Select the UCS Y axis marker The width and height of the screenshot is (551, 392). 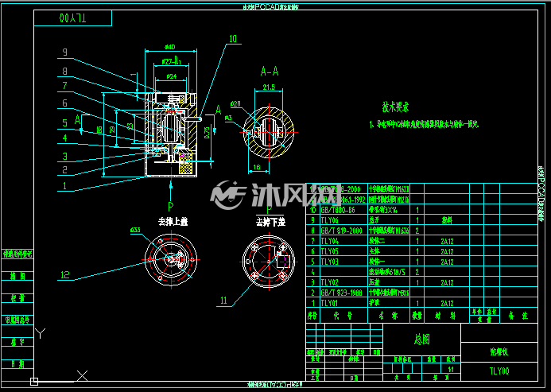41,333
